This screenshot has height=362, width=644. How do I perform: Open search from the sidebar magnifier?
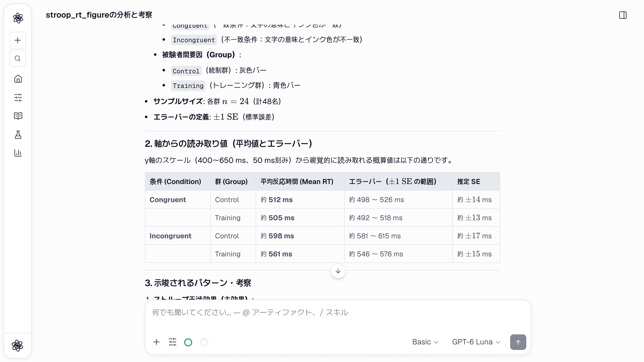pos(18,58)
